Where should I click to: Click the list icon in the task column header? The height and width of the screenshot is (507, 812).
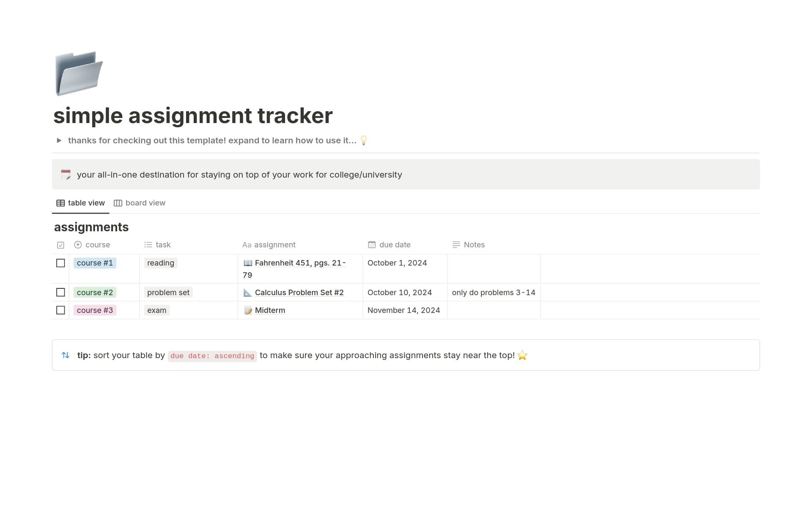[x=148, y=244]
